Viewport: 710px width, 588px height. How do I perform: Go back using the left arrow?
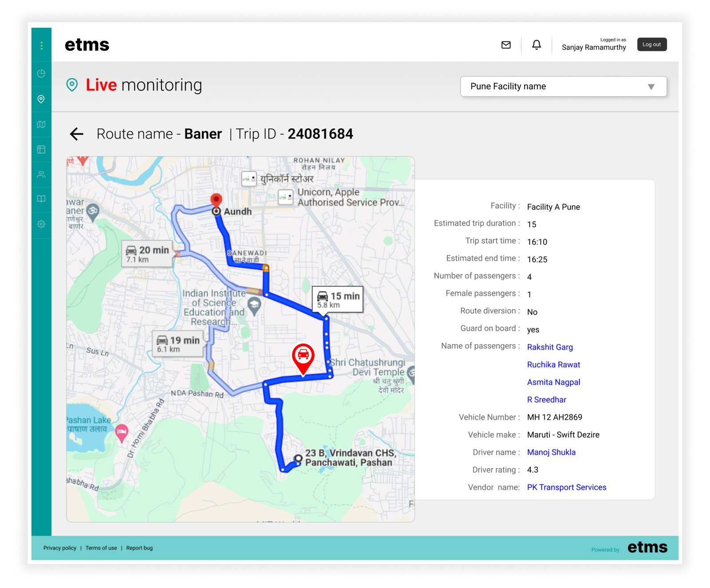pyautogui.click(x=77, y=134)
